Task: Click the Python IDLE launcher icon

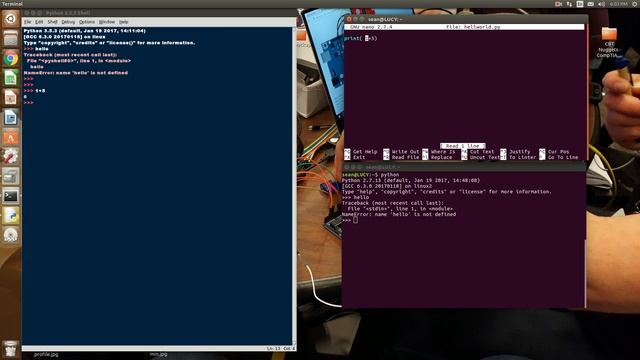Action: 11,216
